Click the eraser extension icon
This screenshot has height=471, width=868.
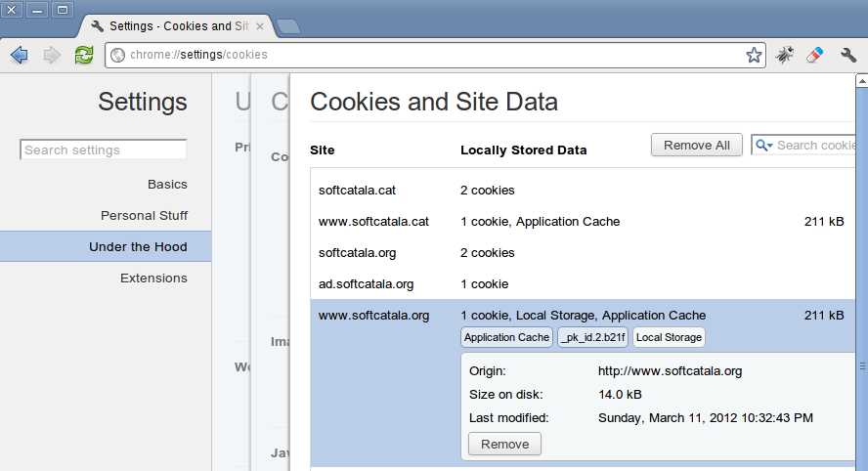pos(815,55)
